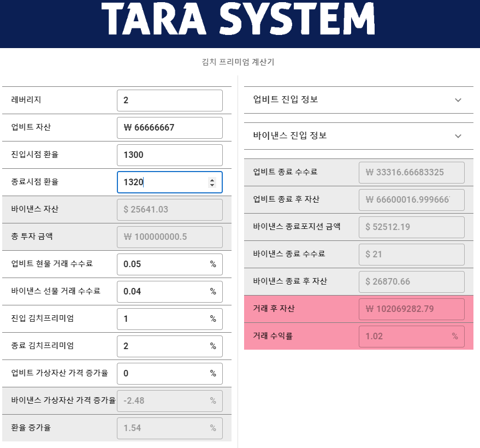Click the 거래 수익률 label

(x=272, y=335)
